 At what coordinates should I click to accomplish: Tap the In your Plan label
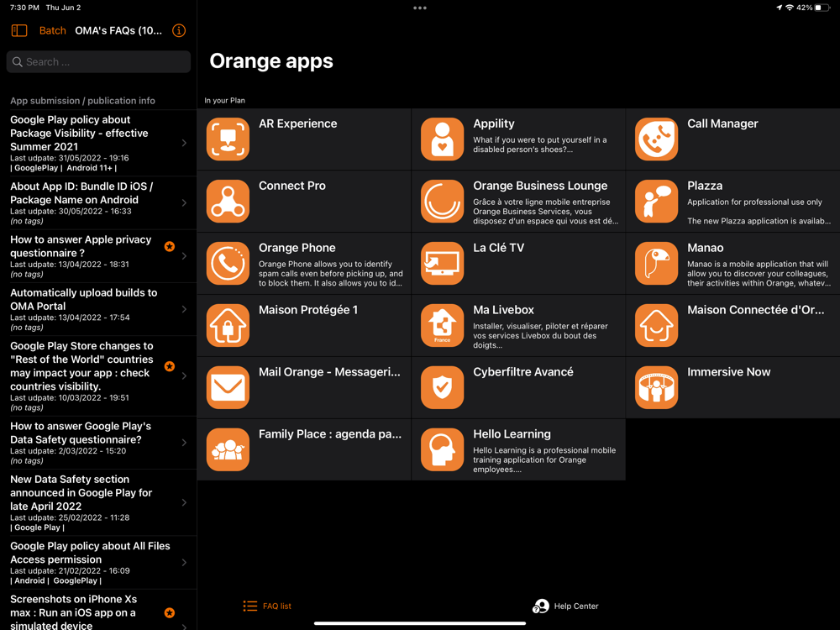tap(224, 100)
